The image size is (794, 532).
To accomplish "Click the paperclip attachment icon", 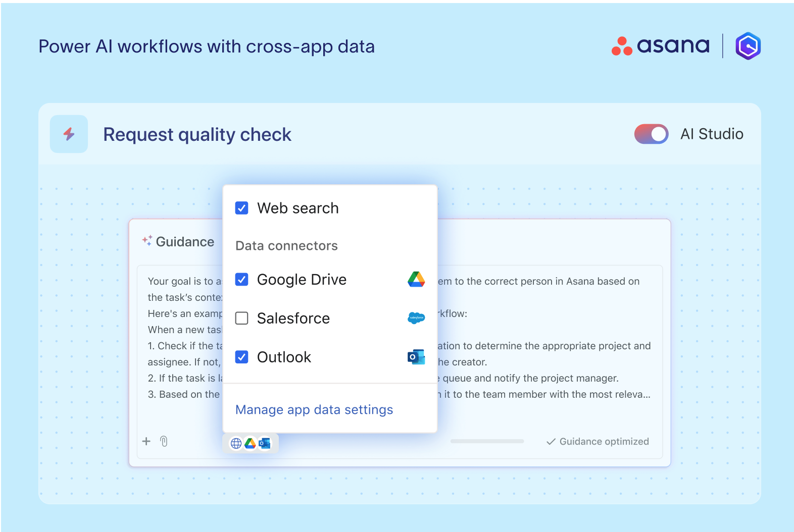I will click(x=164, y=441).
